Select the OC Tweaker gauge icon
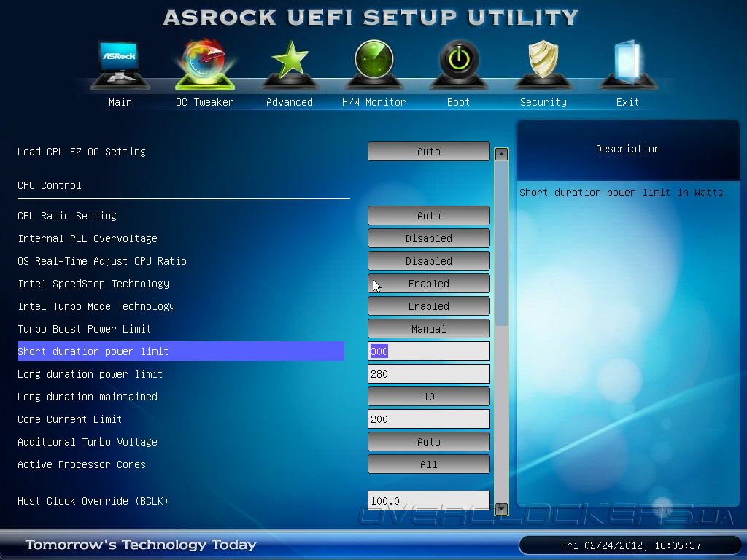Image resolution: width=747 pixels, height=560 pixels. tap(205, 64)
